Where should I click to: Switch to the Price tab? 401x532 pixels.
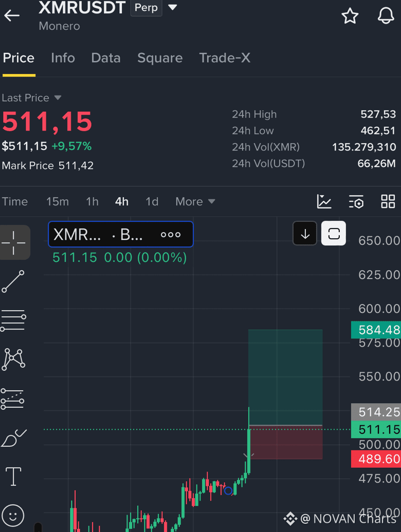(x=19, y=58)
